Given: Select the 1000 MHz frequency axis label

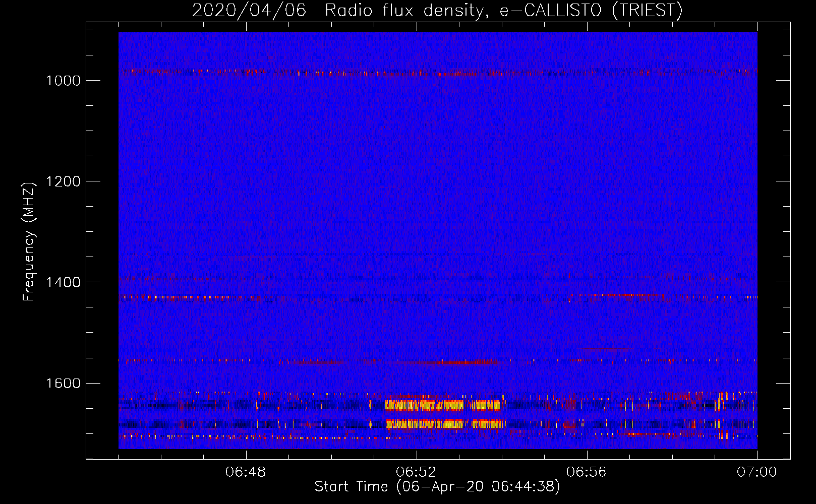Looking at the screenshot, I should [63, 81].
